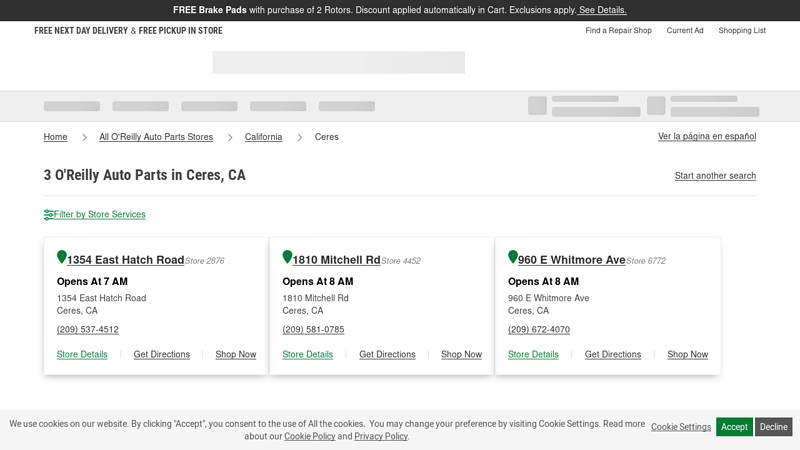Click map pin icon for 960 E Whitmore Ave
800x450 pixels.
[x=513, y=258]
